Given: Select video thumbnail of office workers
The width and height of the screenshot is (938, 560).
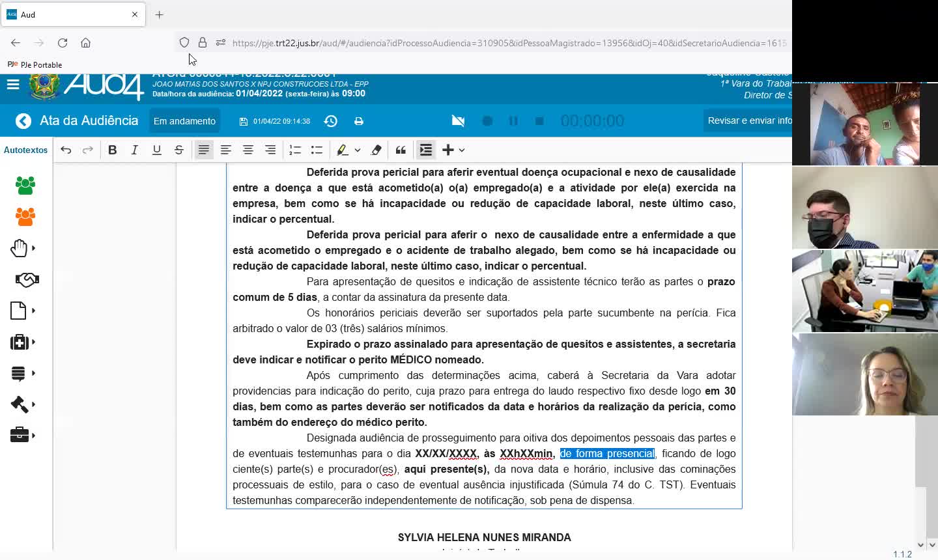Looking at the screenshot, I should click(x=865, y=291).
